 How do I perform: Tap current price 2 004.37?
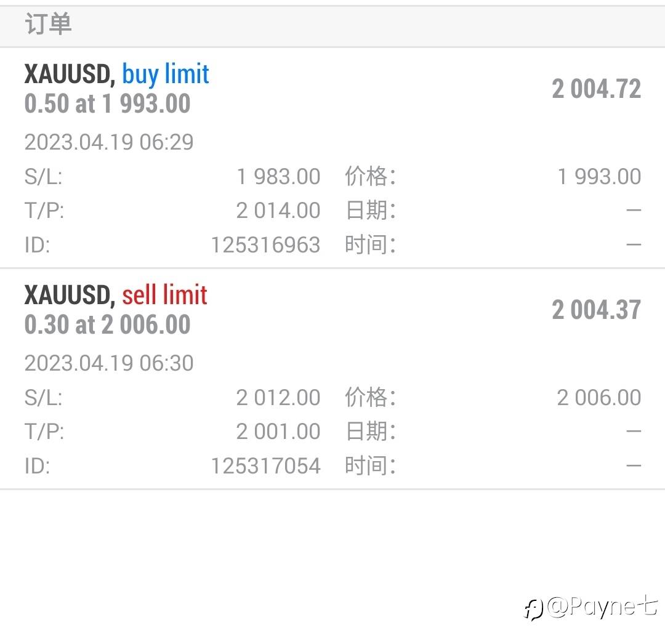[x=596, y=310]
